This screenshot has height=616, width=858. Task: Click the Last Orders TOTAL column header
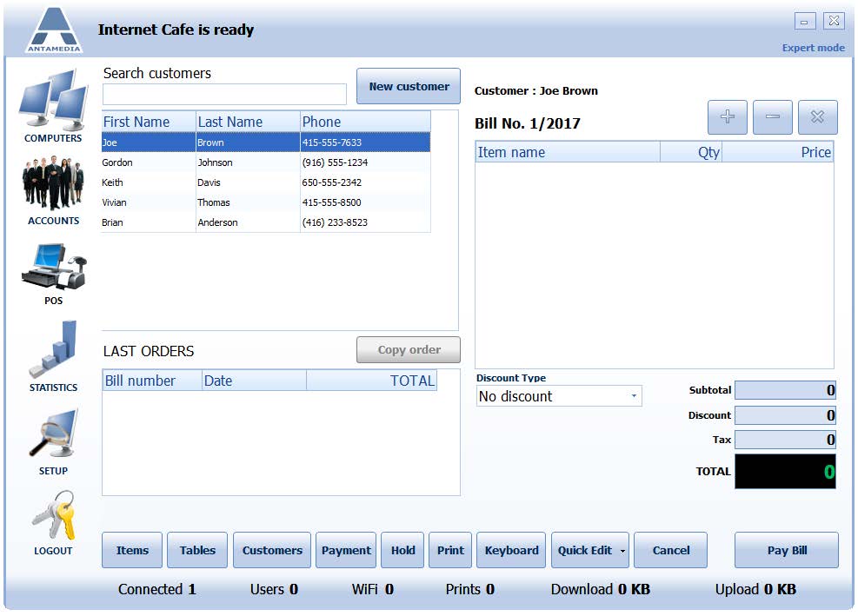click(x=371, y=381)
